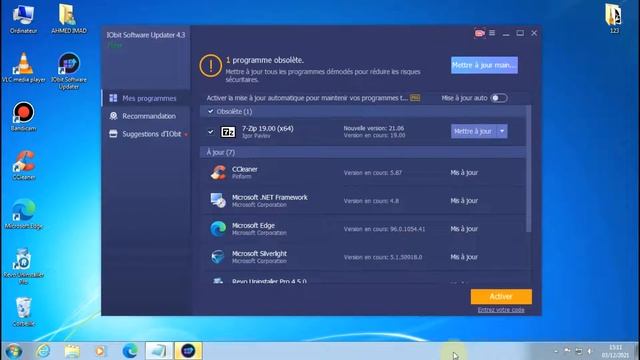Open the Windows Start button
The width and height of the screenshot is (640, 360).
click(14, 351)
